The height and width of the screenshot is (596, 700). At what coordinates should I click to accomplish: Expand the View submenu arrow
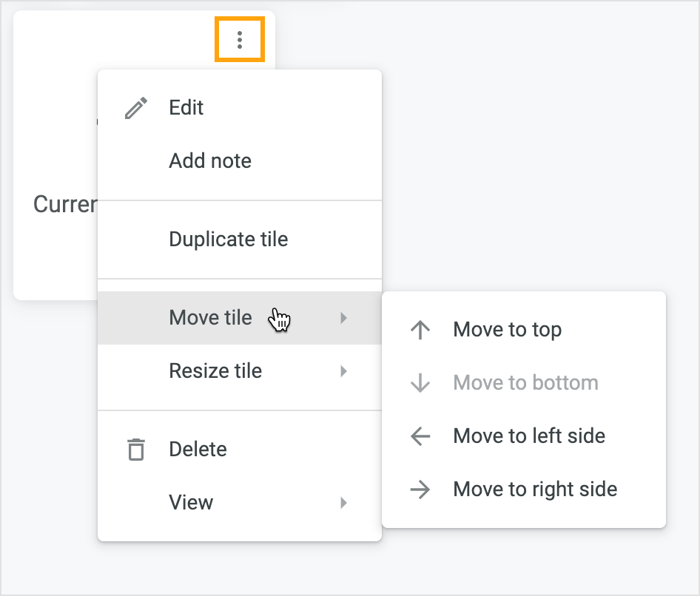343,503
